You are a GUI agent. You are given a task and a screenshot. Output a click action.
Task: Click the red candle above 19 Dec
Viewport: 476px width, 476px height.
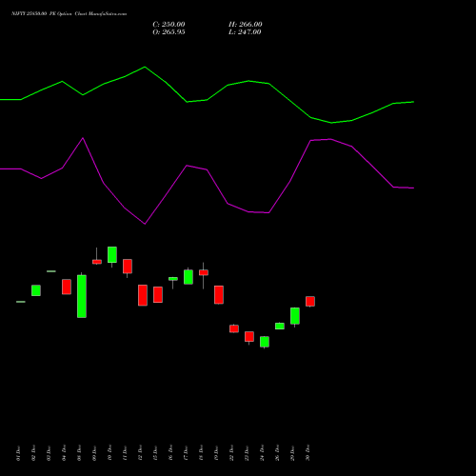click(219, 295)
